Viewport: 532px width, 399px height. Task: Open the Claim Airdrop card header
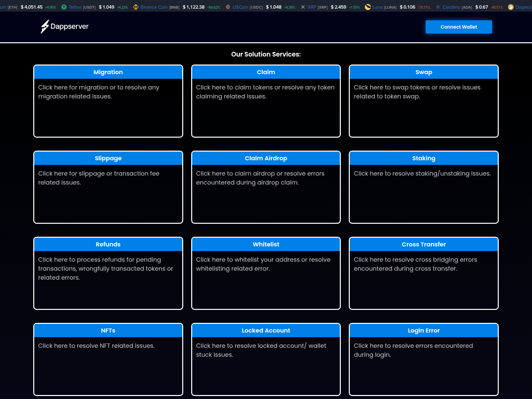266,158
